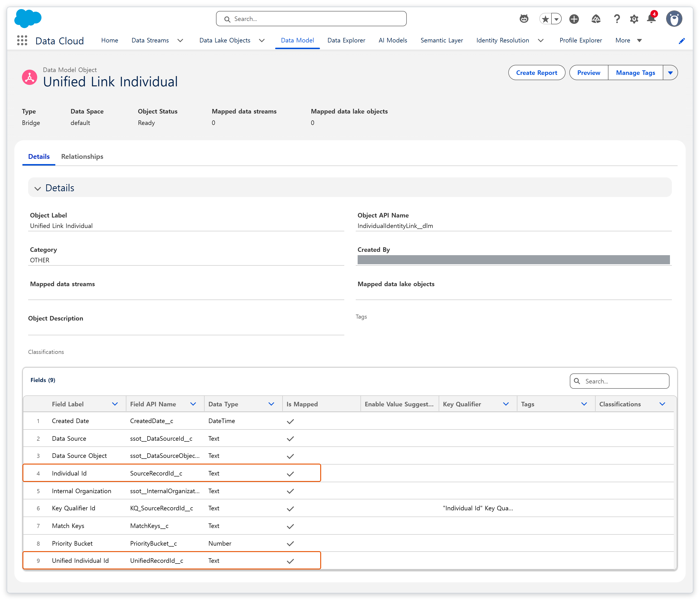The height and width of the screenshot is (600, 700).
Task: View notifications bell with 4 alerts
Action: pos(652,18)
